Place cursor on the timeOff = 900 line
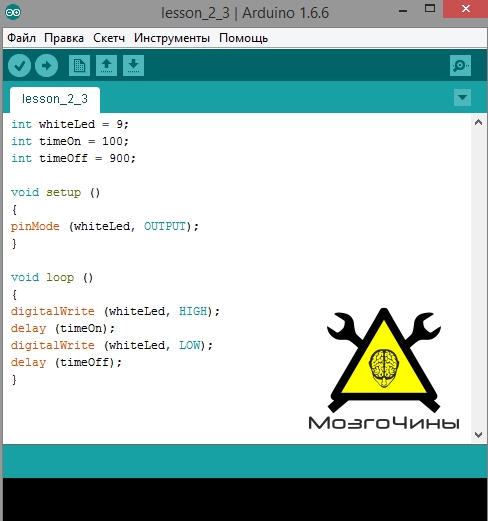The height and width of the screenshot is (521, 488). click(x=73, y=158)
